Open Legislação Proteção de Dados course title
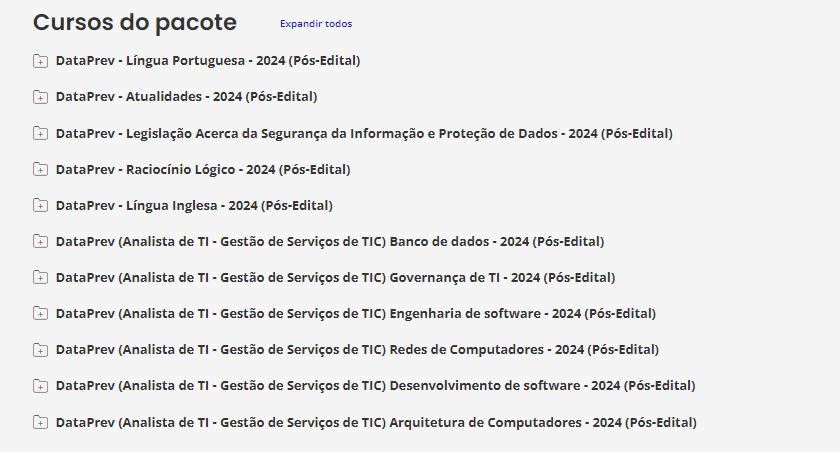The width and height of the screenshot is (840, 452). (x=364, y=133)
